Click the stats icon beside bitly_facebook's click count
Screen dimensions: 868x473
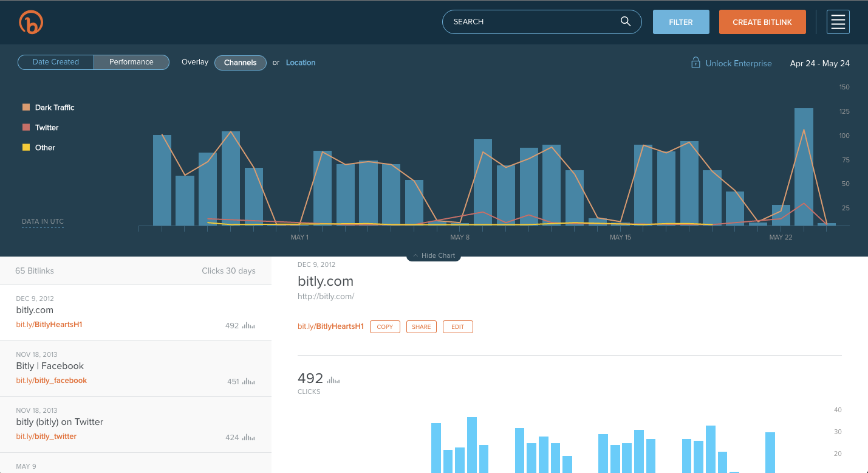248,381
